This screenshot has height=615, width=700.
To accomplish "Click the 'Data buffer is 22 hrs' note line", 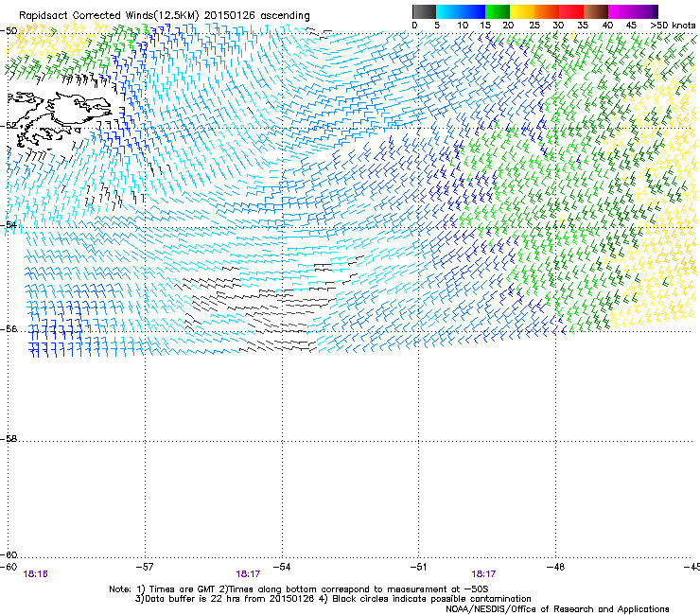I will 333,599.
